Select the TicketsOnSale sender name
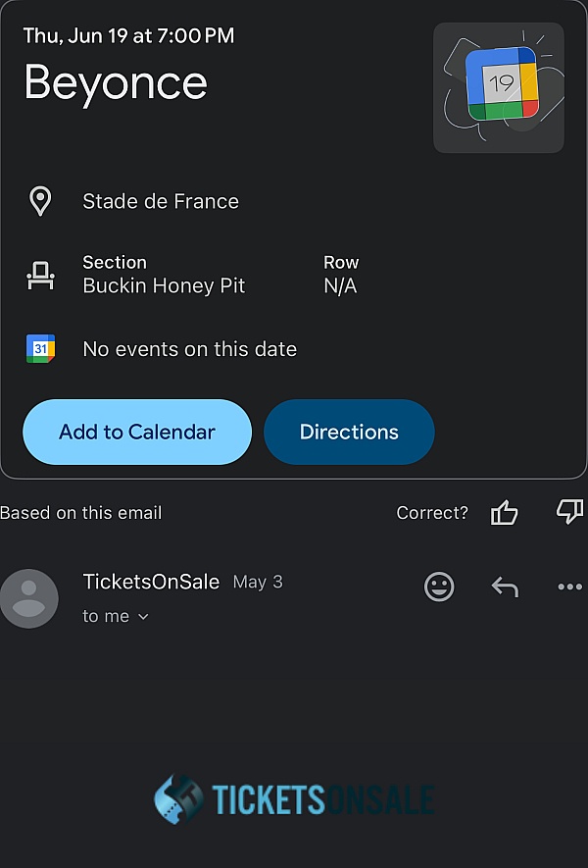The image size is (588, 868). 151,582
